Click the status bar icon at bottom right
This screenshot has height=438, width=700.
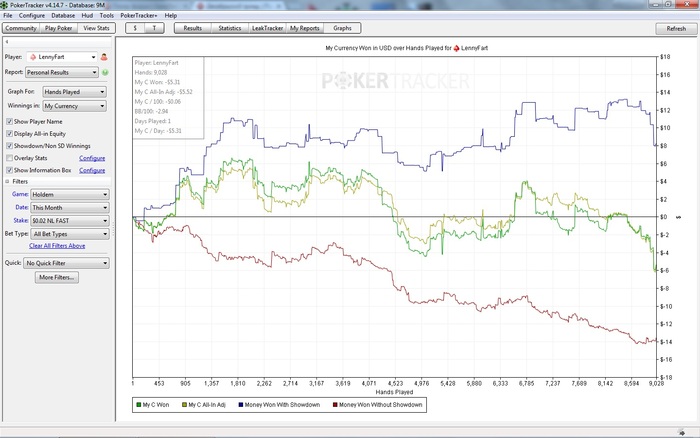tap(681, 432)
